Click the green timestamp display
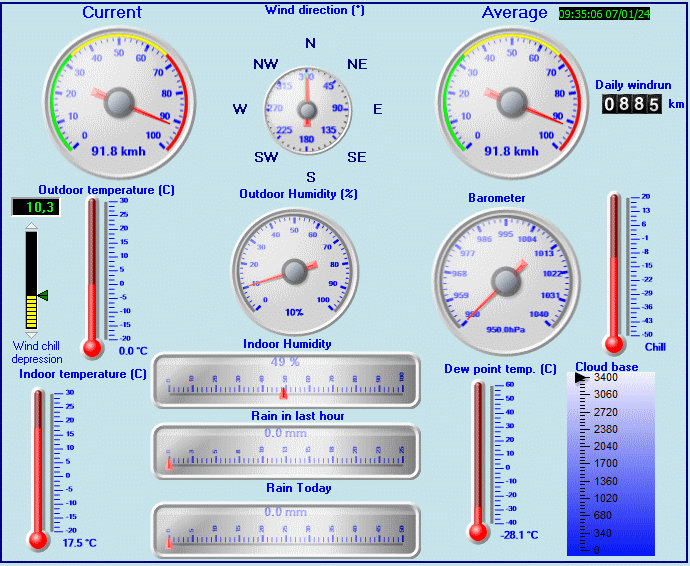The height and width of the screenshot is (566, 690). (603, 14)
